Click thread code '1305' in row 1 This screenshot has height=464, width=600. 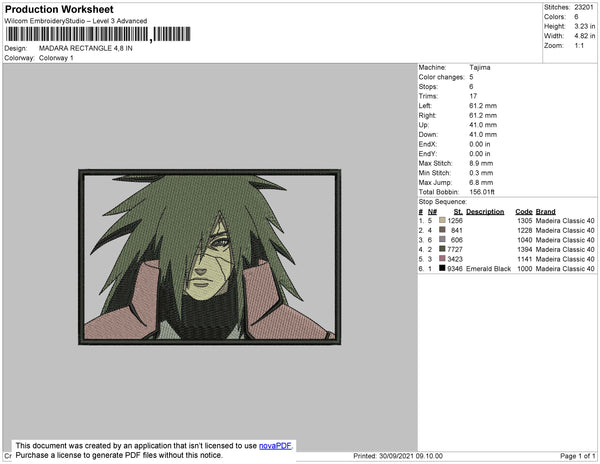coord(525,221)
